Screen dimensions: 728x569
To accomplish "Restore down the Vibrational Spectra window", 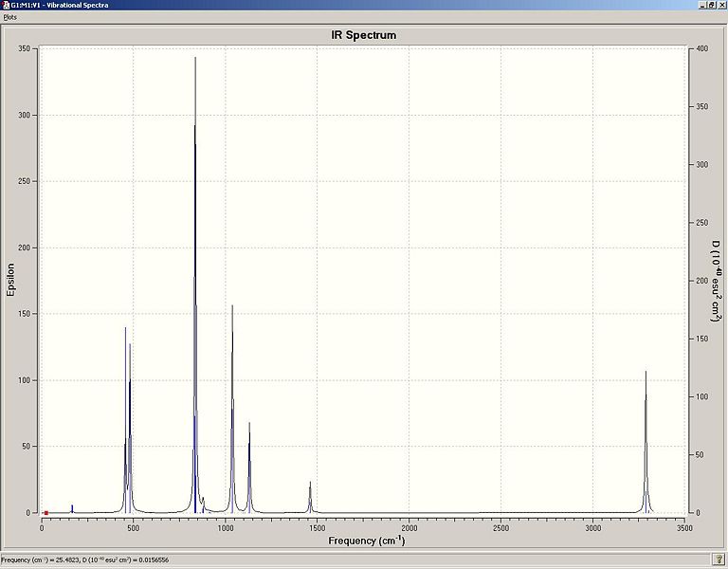I will [712, 5].
